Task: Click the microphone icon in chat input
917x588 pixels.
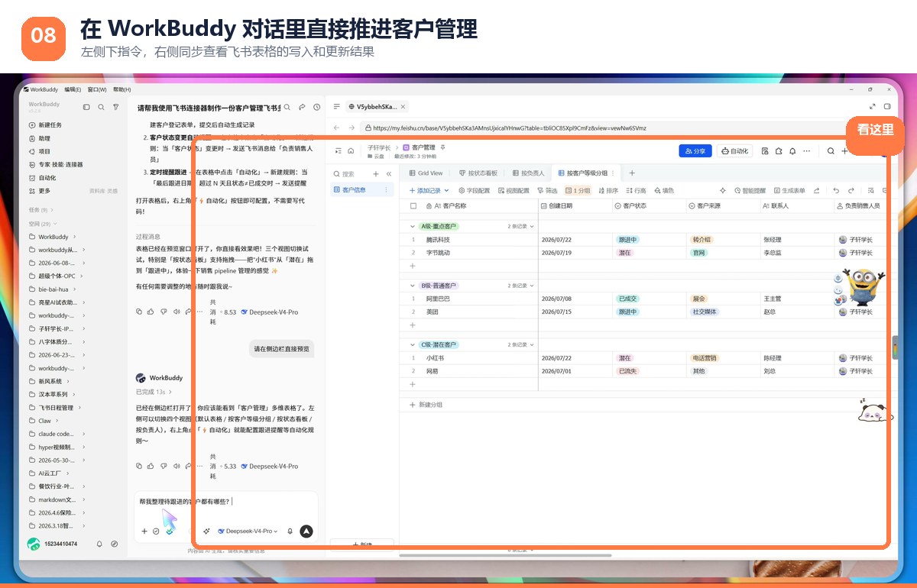Action: tap(290, 531)
